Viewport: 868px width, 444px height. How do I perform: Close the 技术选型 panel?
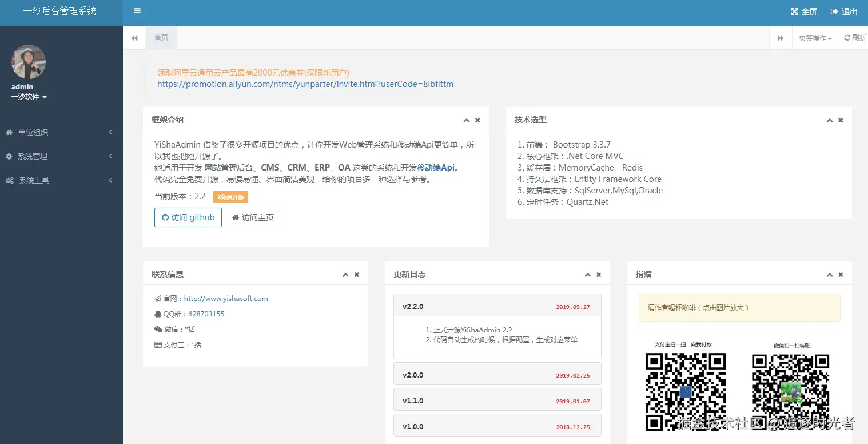tap(841, 120)
